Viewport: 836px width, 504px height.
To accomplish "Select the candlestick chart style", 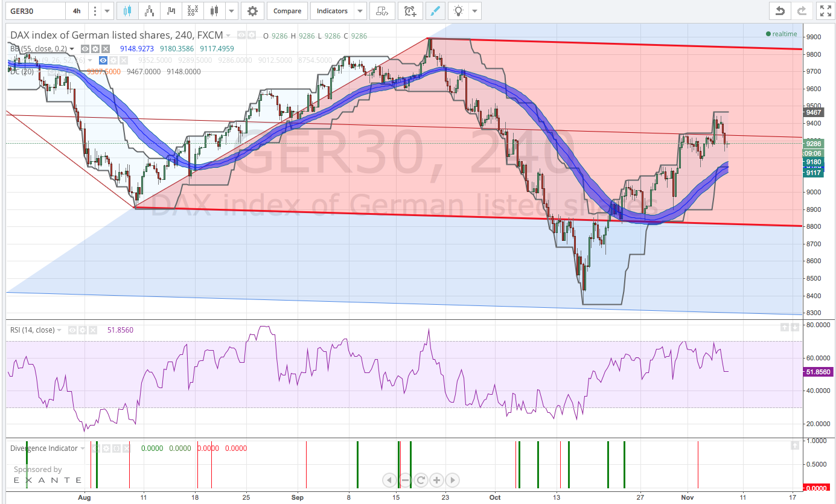I will click(127, 11).
